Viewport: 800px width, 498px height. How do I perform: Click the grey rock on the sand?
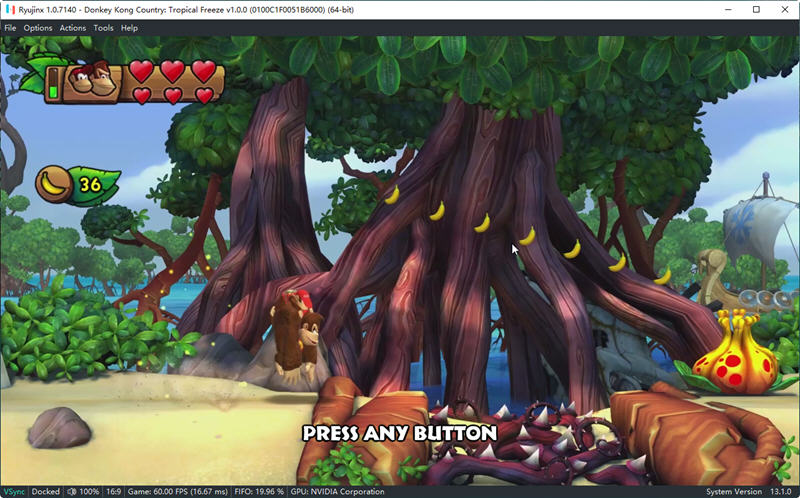60,428
